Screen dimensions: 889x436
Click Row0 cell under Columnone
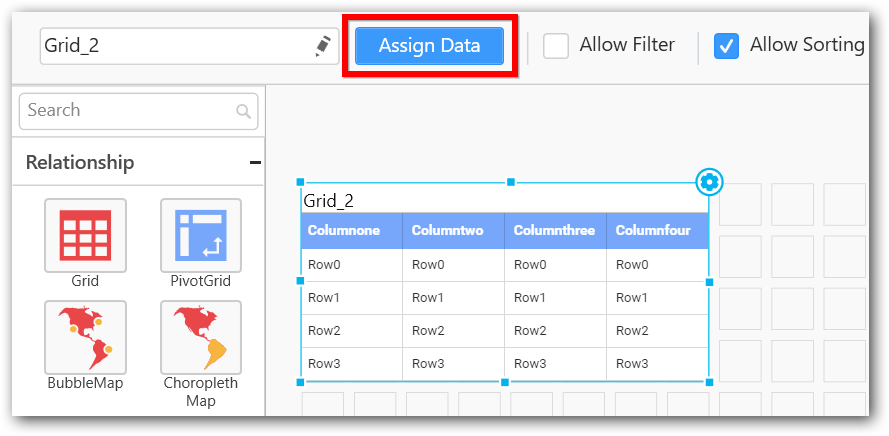pos(351,265)
